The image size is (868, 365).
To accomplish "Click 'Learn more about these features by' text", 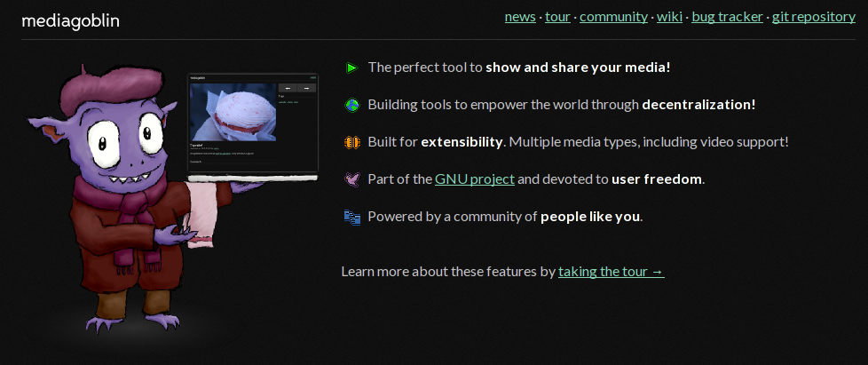I will click(x=448, y=272).
